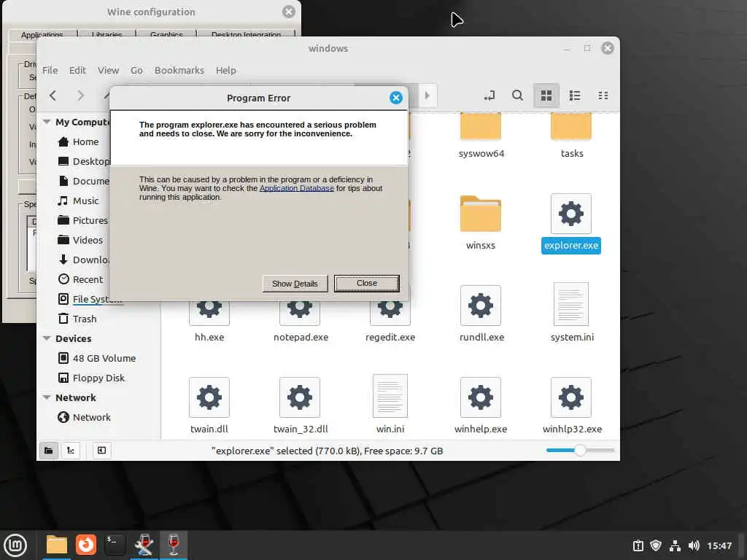Adjust the icon zoom slider
The image size is (747, 560).
(x=580, y=450)
